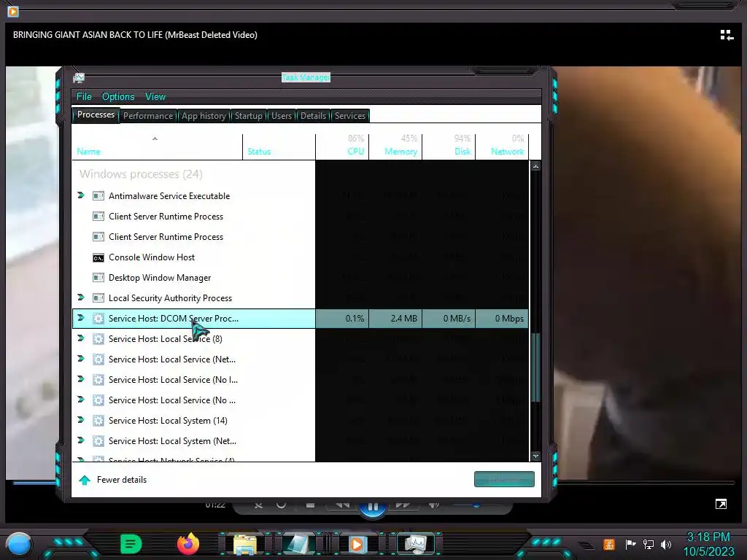Open the Action Center flag tray icon
The height and width of the screenshot is (560, 747).
tap(630, 544)
